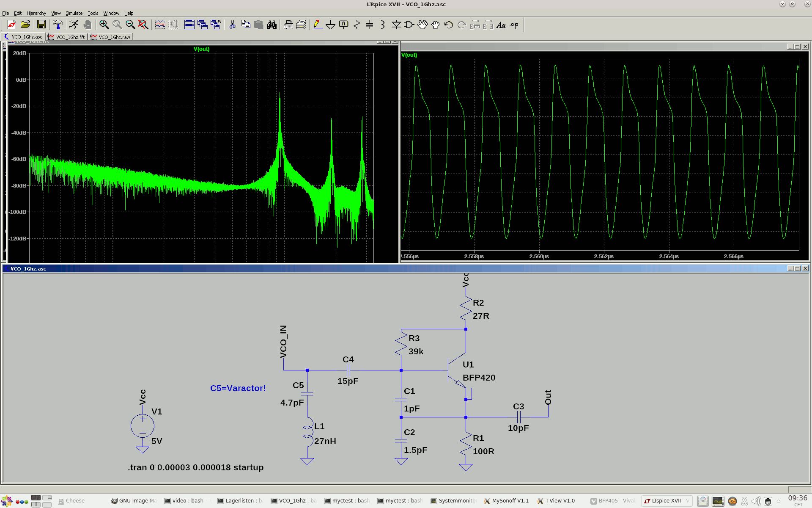This screenshot has height=508, width=812.
Task: Open the Simulate menu
Action: (74, 13)
